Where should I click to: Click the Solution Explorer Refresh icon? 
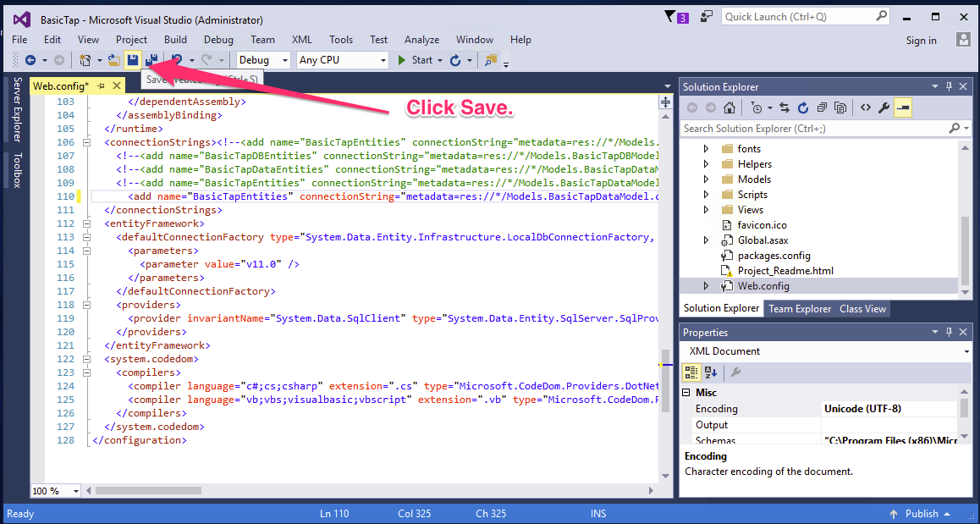(803, 108)
